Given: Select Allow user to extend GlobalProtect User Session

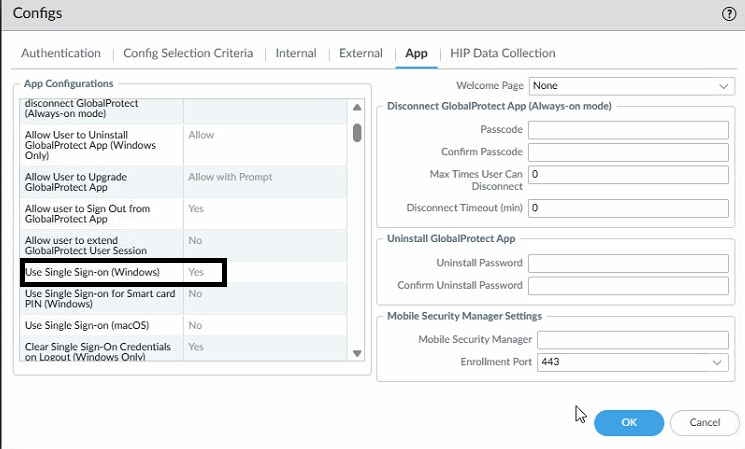Looking at the screenshot, I should (x=183, y=246).
